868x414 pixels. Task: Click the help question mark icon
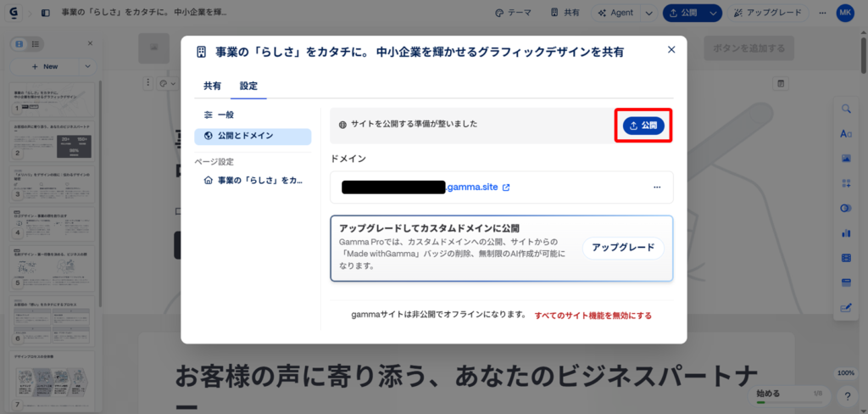pos(846,396)
